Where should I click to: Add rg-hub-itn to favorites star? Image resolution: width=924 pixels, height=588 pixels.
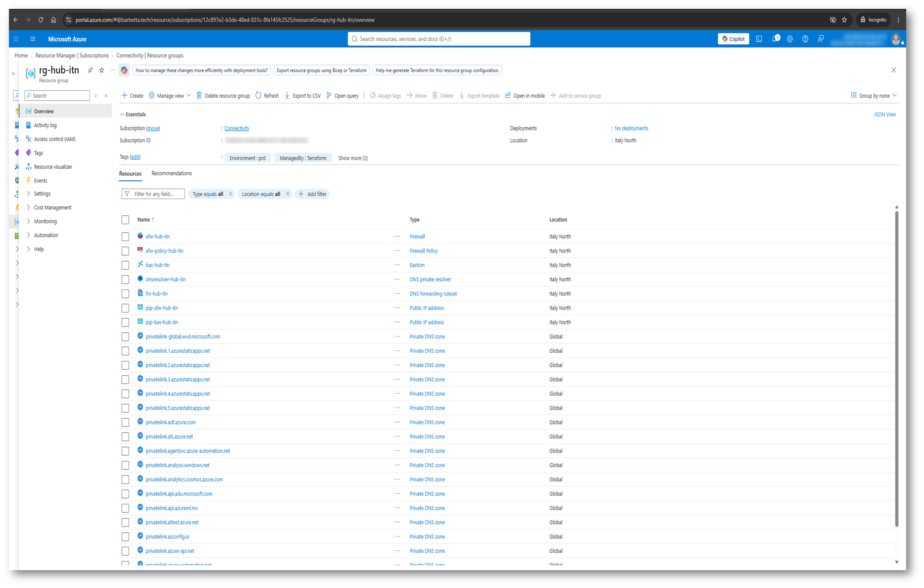[x=102, y=70]
